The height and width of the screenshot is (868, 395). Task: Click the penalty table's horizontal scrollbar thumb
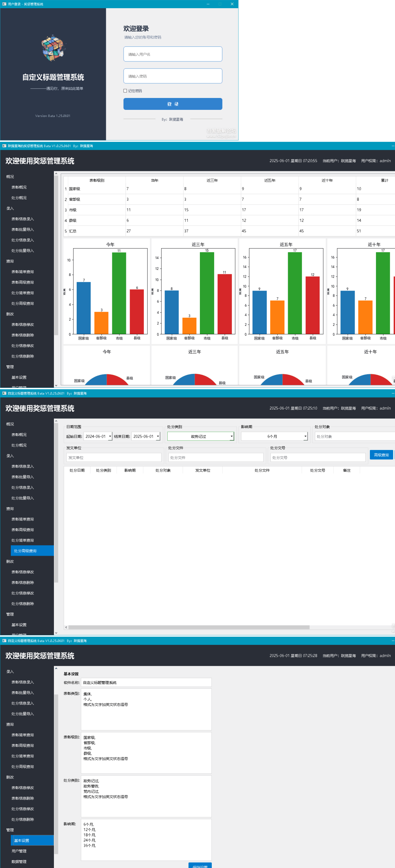(189, 627)
